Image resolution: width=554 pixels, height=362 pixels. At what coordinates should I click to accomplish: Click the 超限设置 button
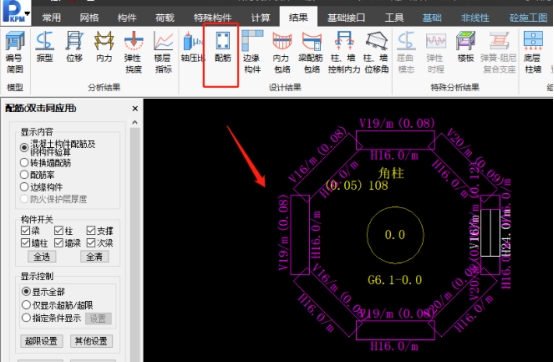click(41, 341)
